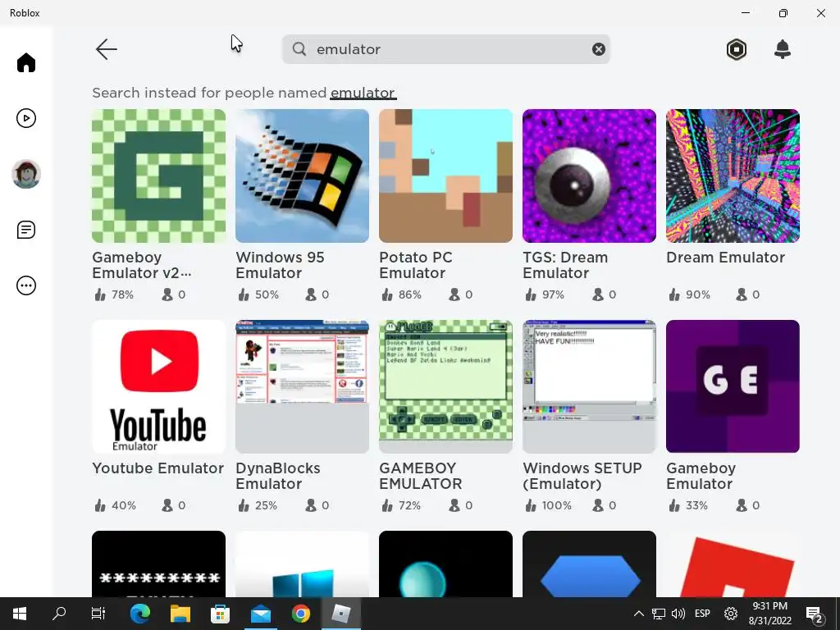Switch ESP input language indicator
Viewport: 840px width, 630px height.
point(702,614)
